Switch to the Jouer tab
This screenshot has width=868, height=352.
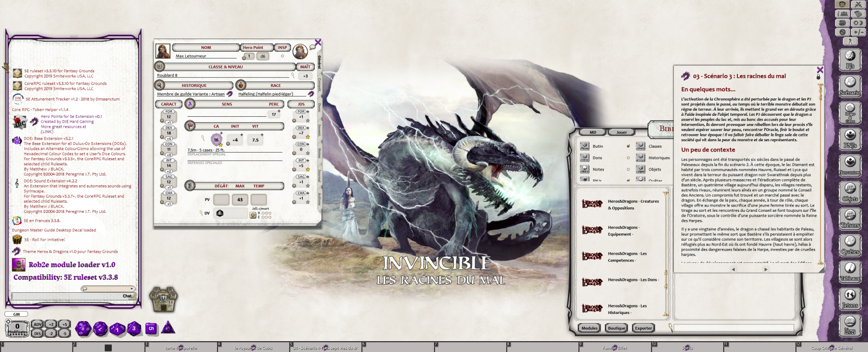coord(621,132)
